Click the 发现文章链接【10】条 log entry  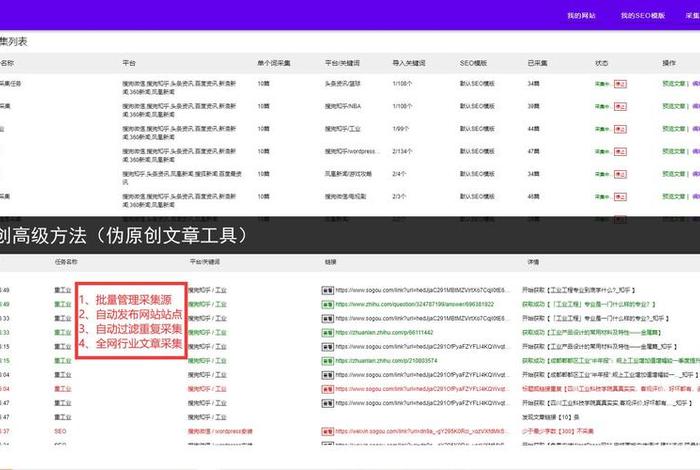(x=550, y=417)
